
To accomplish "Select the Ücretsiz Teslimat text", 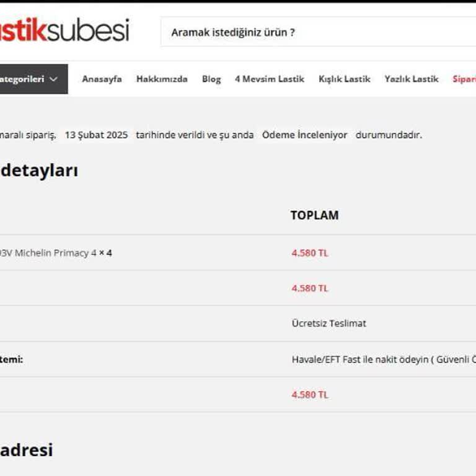I will point(328,324).
